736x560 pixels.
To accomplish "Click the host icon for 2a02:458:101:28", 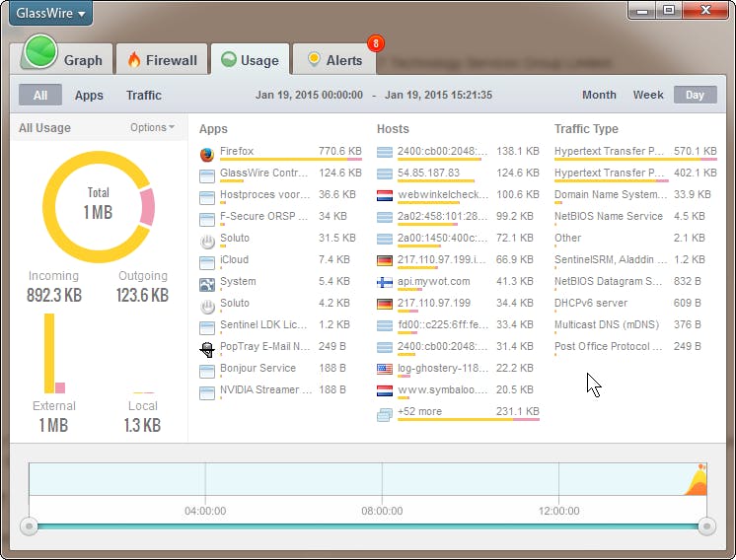I will (x=385, y=217).
